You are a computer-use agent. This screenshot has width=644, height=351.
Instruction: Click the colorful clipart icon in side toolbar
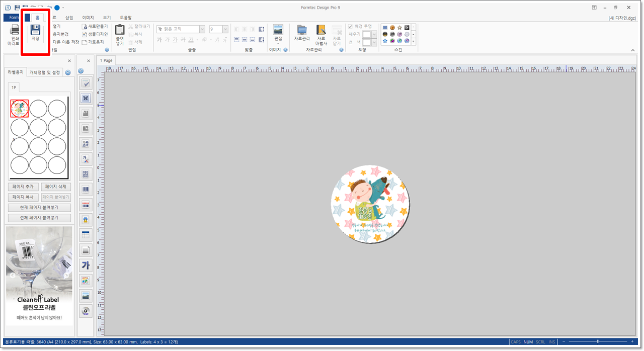[86, 280]
